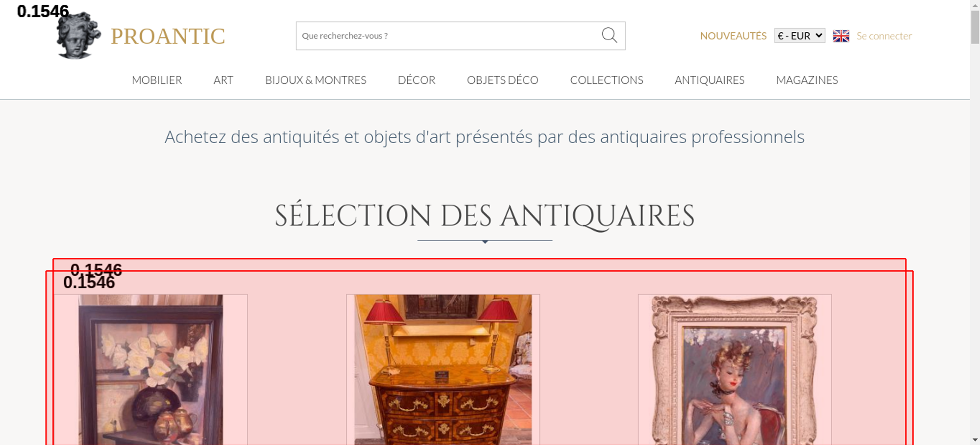Open the commode with red lamps thumbnail

pyautogui.click(x=443, y=370)
